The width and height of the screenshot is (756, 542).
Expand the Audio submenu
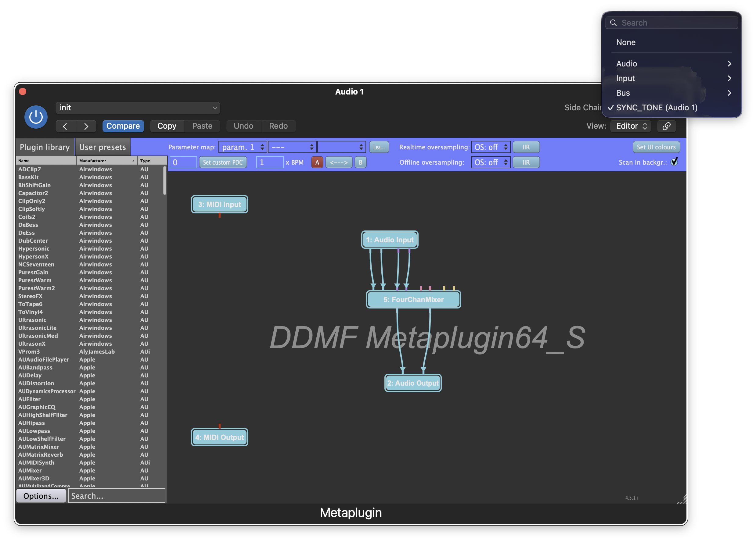click(672, 64)
